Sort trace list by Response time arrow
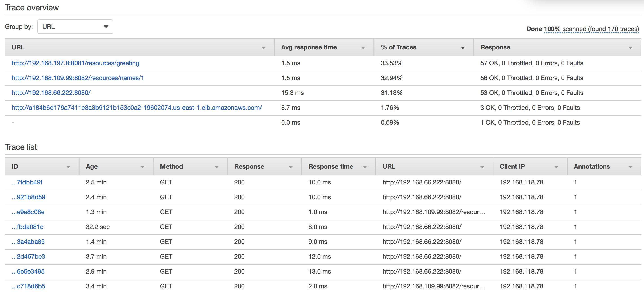Screen dimensions: 644x292 pos(365,167)
